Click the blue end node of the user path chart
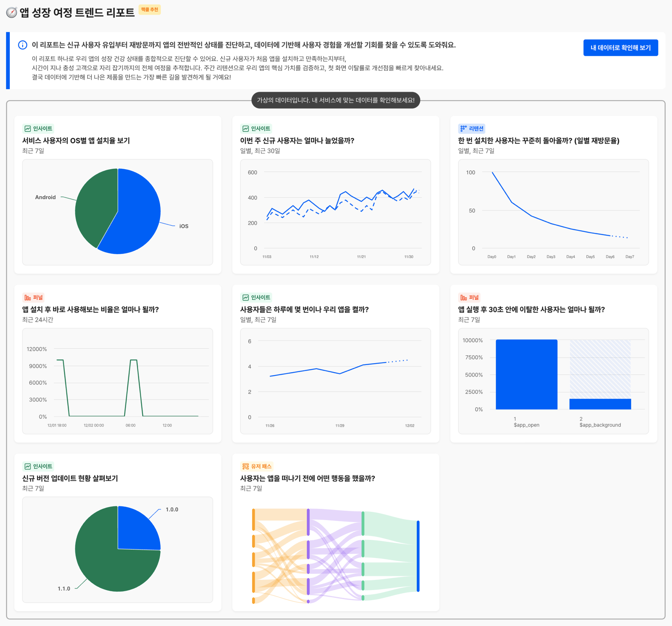The width and height of the screenshot is (672, 626). tap(418, 556)
